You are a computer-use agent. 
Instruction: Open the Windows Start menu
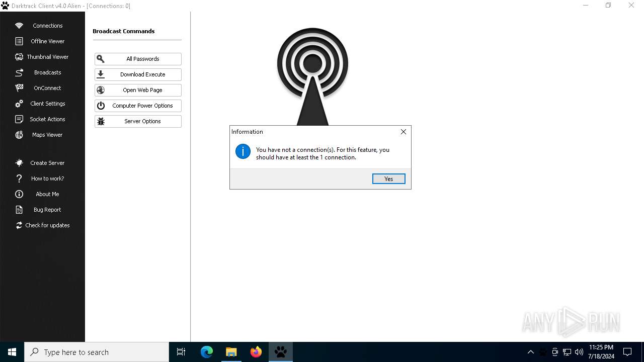[x=12, y=352]
